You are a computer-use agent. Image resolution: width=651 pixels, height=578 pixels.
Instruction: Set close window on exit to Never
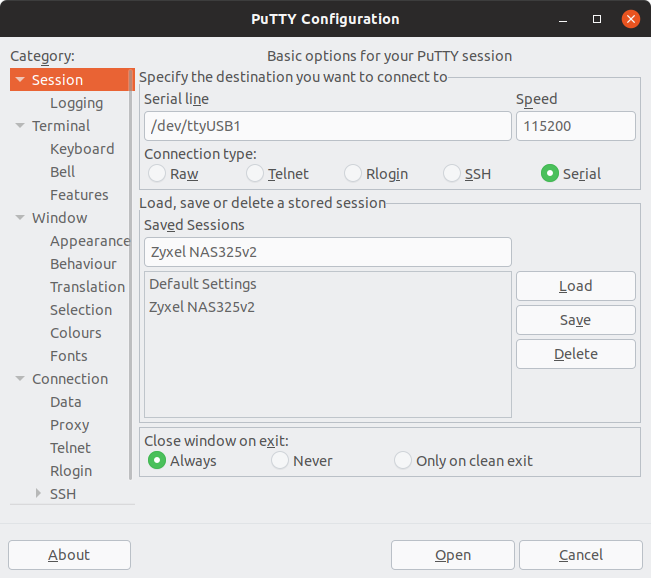280,460
